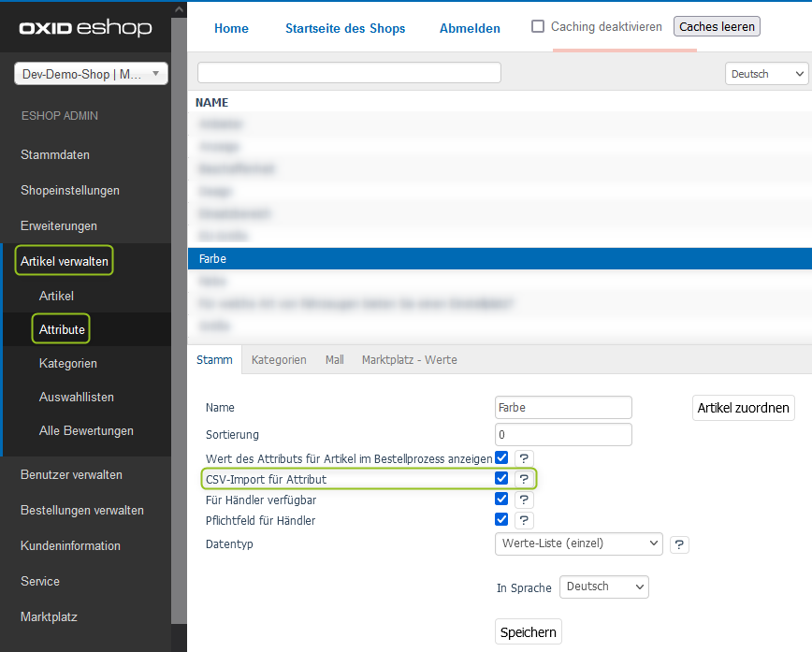
Task: Expand Stammdaten menu section
Action: point(55,155)
